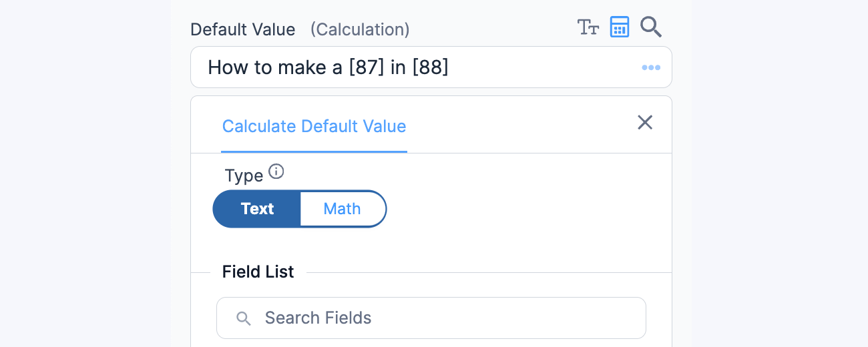868x347 pixels.
Task: Click the magnifier icon beside the calculator
Action: [651, 27]
